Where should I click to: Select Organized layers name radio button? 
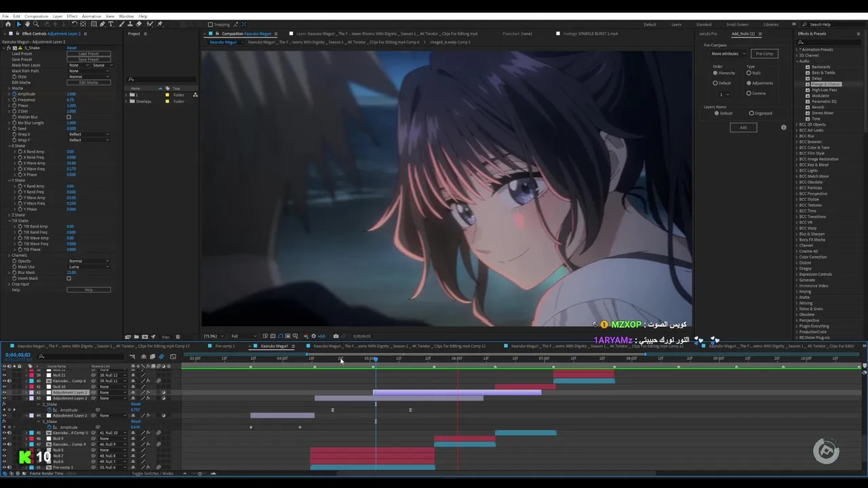click(x=751, y=113)
